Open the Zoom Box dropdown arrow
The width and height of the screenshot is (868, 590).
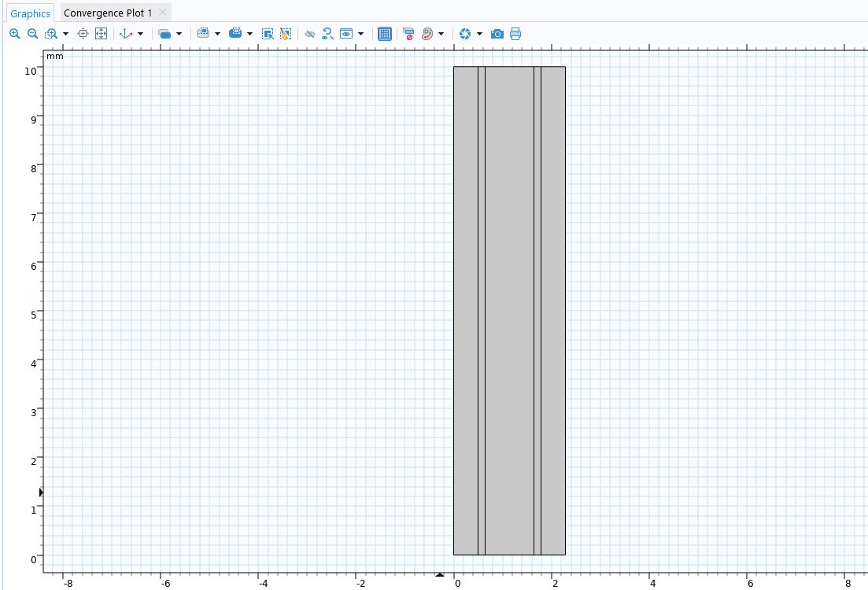coord(65,34)
